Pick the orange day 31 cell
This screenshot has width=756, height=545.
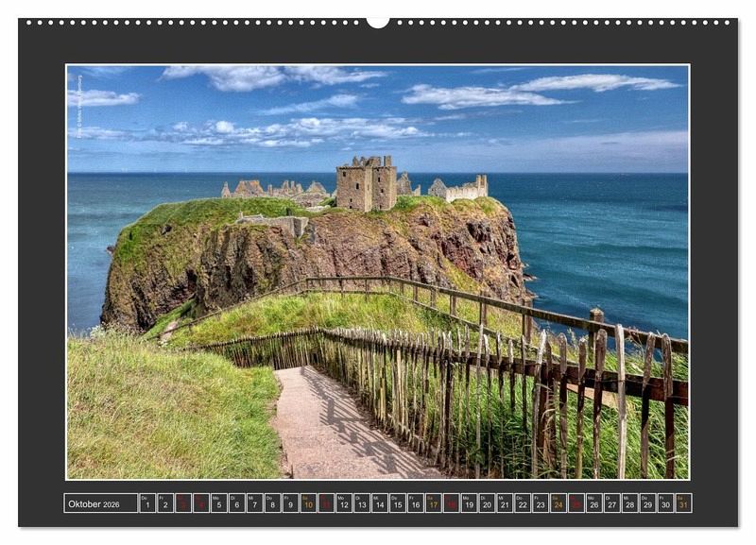pyautogui.click(x=683, y=503)
